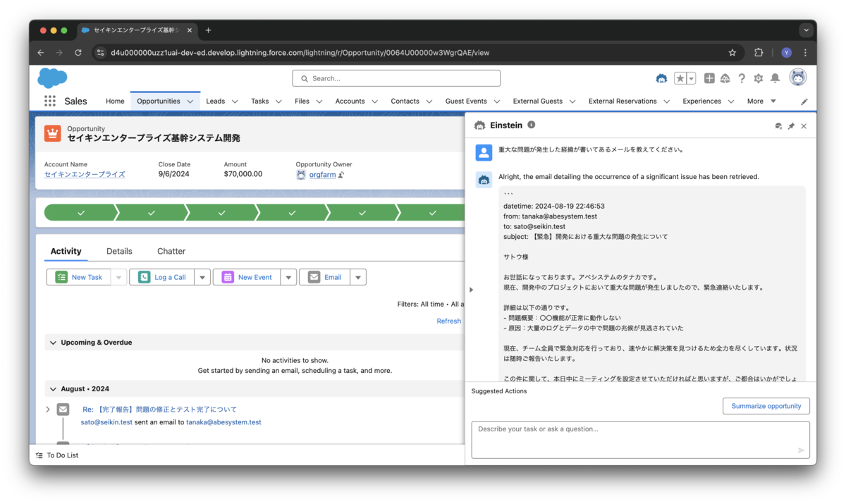Open the favorites list dropdown arrow
Viewport: 846px width, 504px height.
tap(691, 78)
